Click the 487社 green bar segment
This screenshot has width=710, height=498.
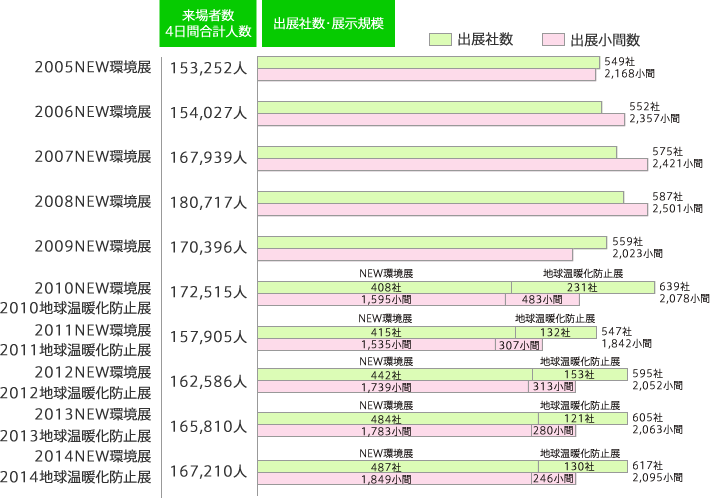[398, 467]
